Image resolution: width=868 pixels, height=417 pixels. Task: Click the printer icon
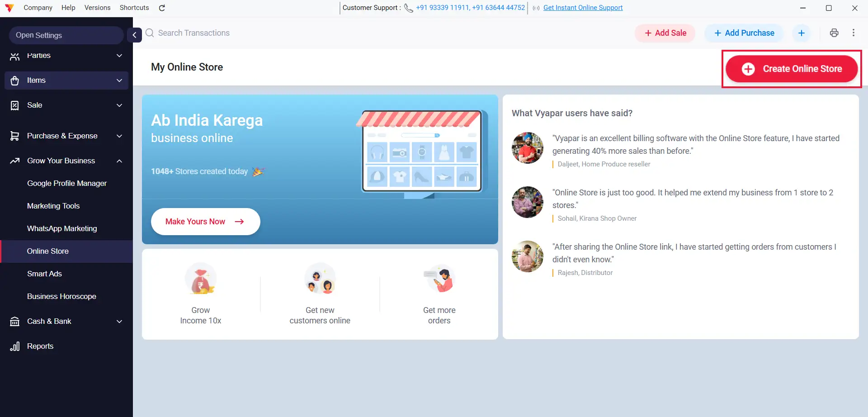[x=834, y=33]
